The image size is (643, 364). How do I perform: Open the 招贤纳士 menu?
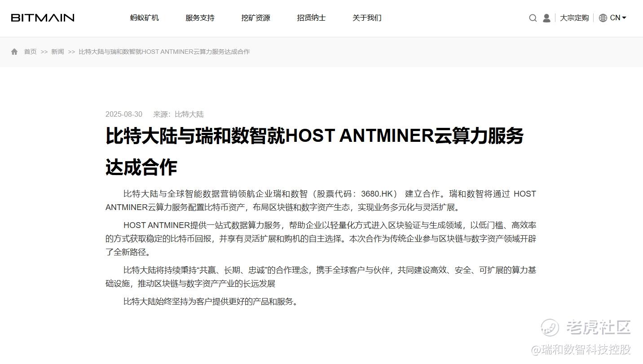(312, 18)
